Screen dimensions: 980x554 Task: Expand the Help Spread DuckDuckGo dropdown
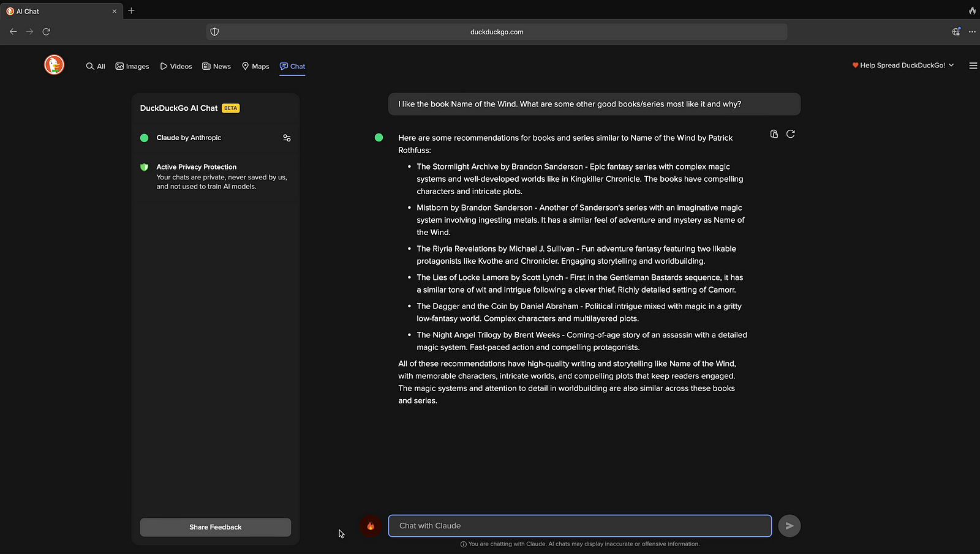point(903,66)
